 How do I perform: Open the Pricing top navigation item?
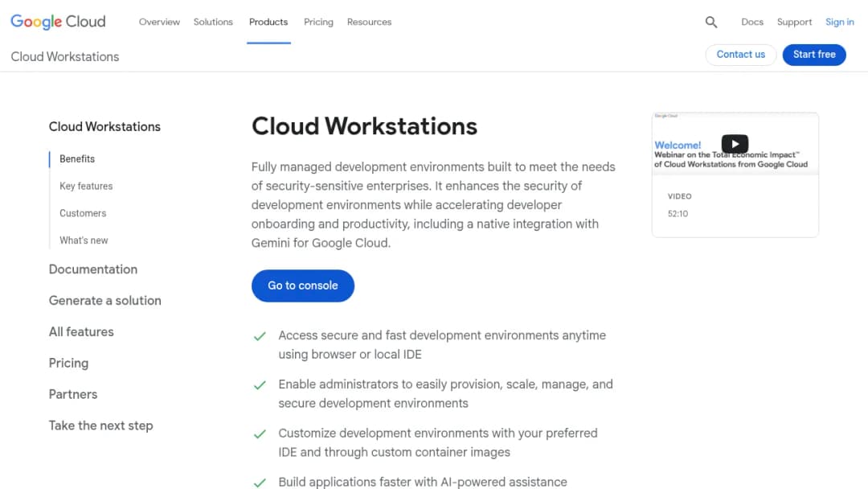[318, 23]
